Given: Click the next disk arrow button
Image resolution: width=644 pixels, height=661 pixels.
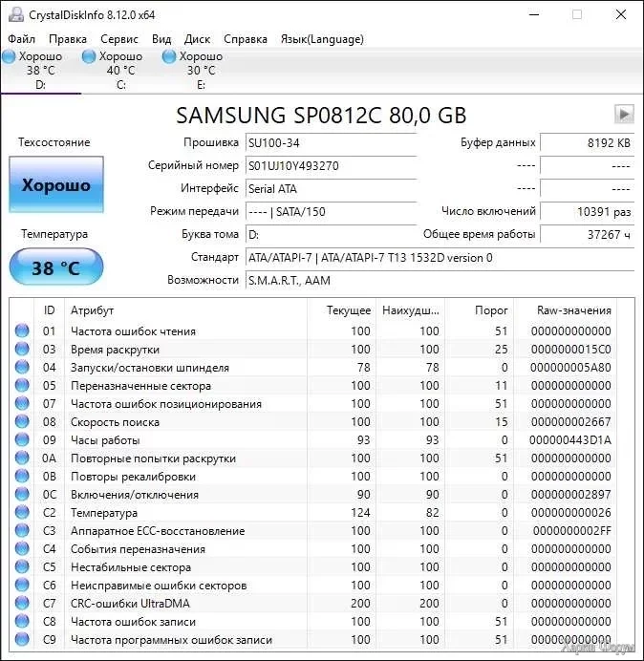Looking at the screenshot, I should tap(624, 114).
